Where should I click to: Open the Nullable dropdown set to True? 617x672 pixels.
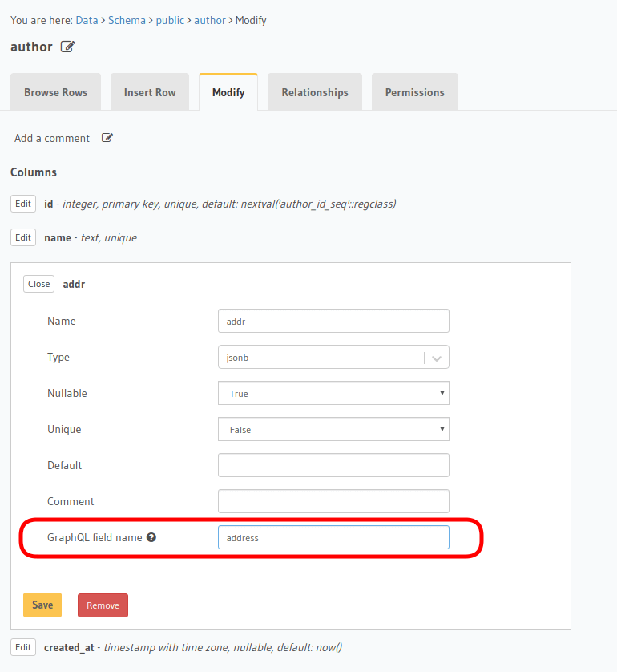click(x=333, y=393)
